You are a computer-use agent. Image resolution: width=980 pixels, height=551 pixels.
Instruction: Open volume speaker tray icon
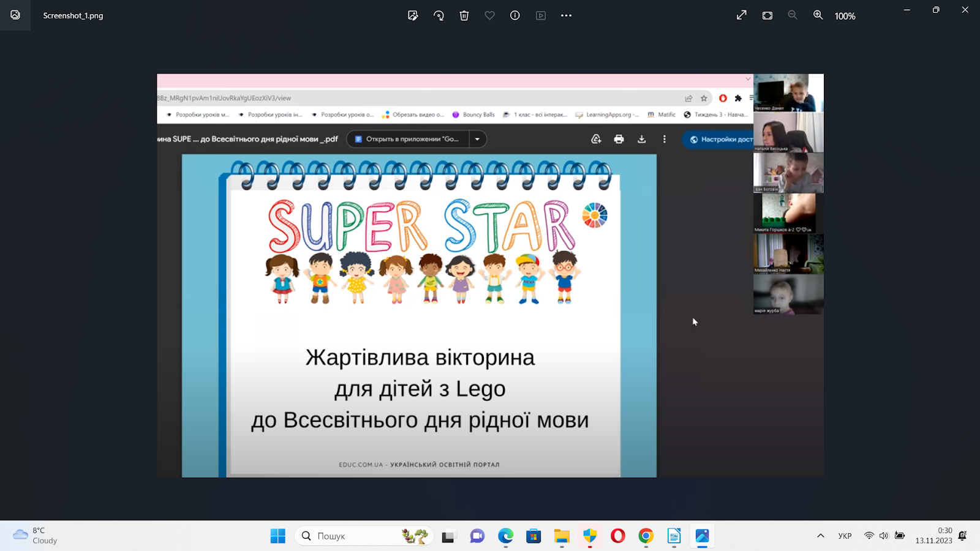point(884,536)
